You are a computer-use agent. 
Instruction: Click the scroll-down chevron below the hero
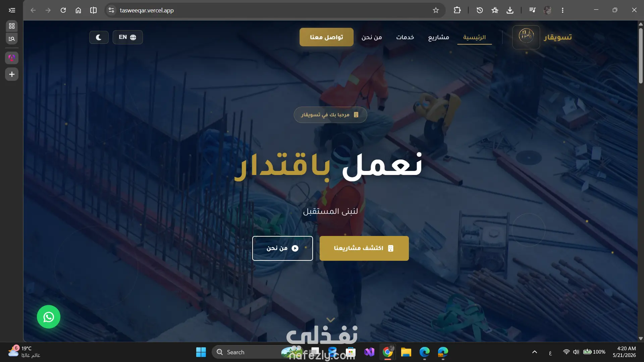click(330, 320)
